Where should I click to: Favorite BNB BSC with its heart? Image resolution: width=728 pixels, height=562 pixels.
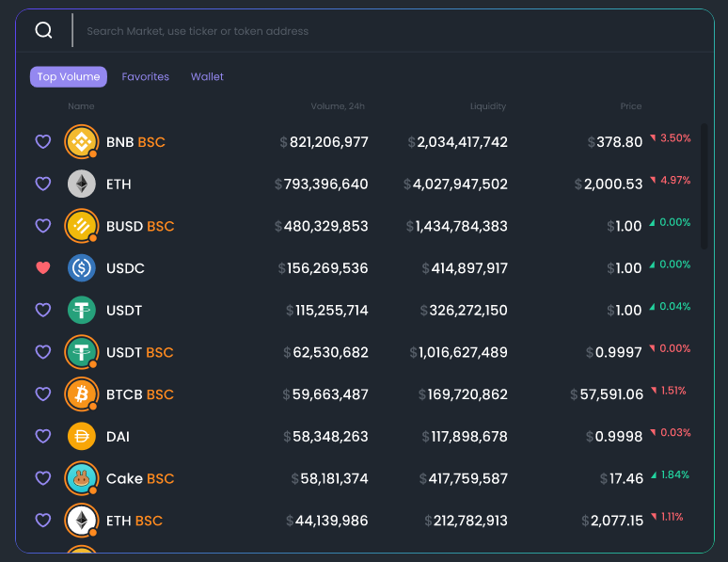(x=43, y=142)
